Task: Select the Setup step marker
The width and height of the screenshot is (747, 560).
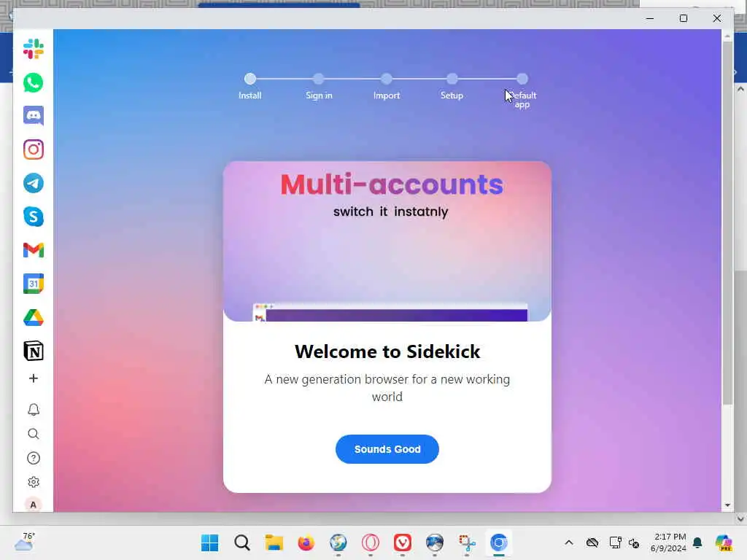Action: (452, 79)
